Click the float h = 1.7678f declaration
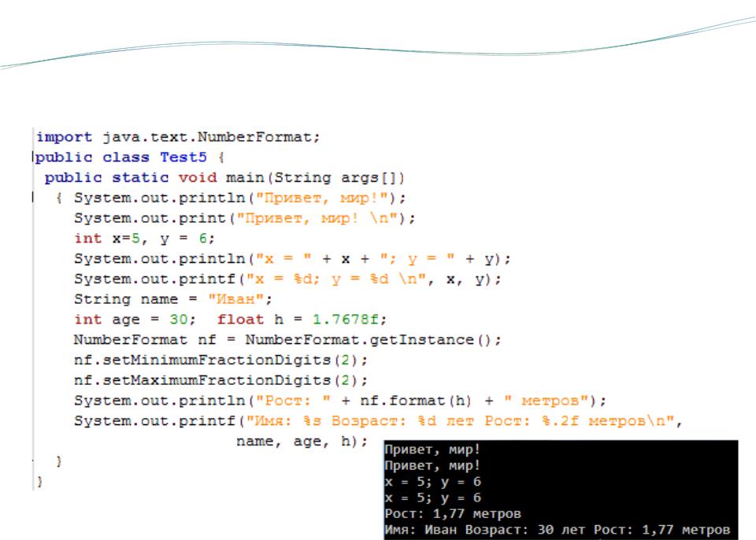The height and width of the screenshot is (540, 756). pyautogui.click(x=302, y=320)
